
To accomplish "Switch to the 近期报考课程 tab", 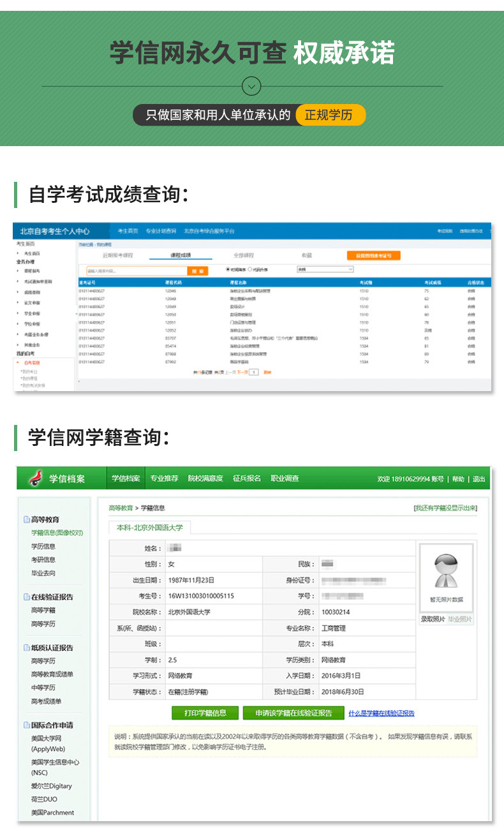I will click(117, 255).
